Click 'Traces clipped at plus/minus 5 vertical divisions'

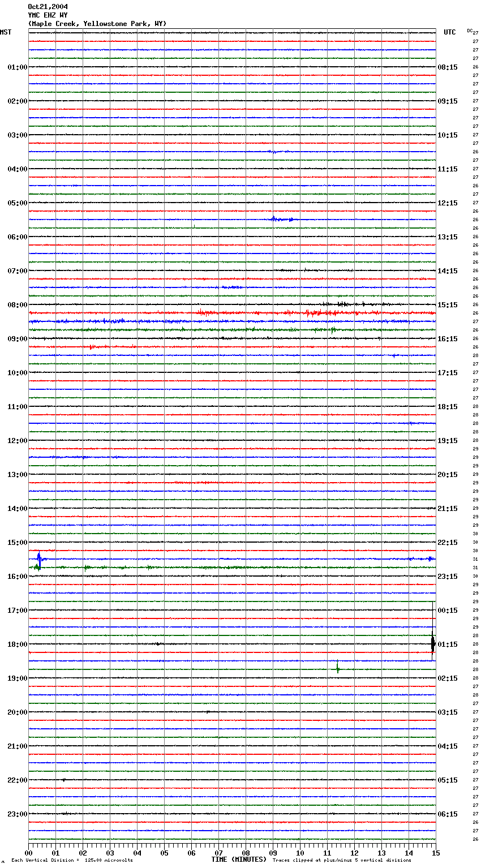[342, 860]
